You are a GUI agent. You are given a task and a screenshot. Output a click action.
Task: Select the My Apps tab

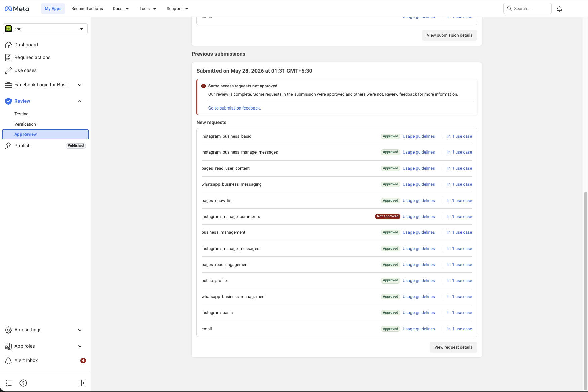pyautogui.click(x=53, y=9)
